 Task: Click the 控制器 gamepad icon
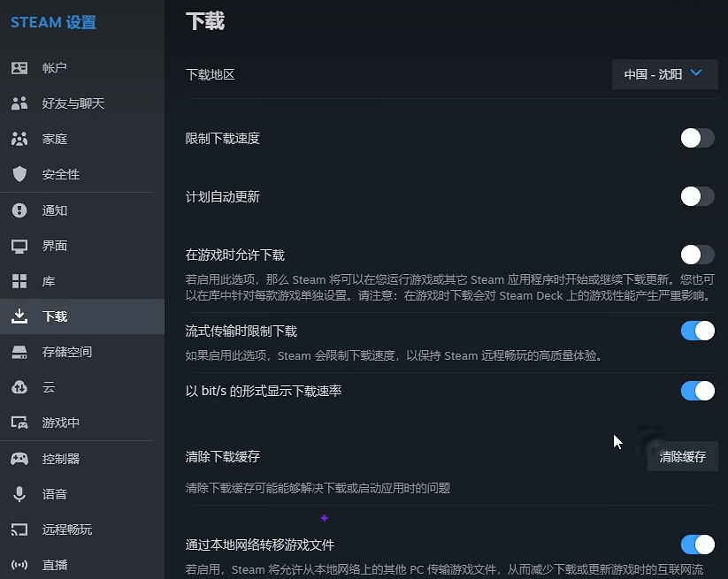pyautogui.click(x=19, y=459)
